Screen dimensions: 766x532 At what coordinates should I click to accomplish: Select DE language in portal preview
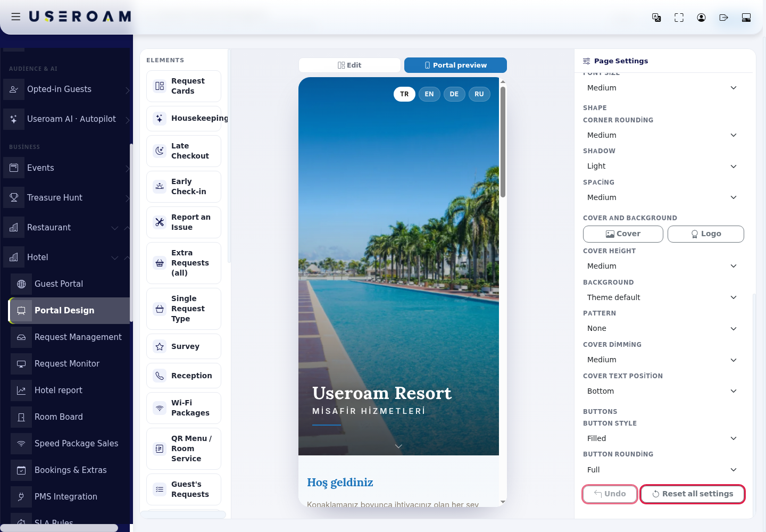click(x=454, y=94)
